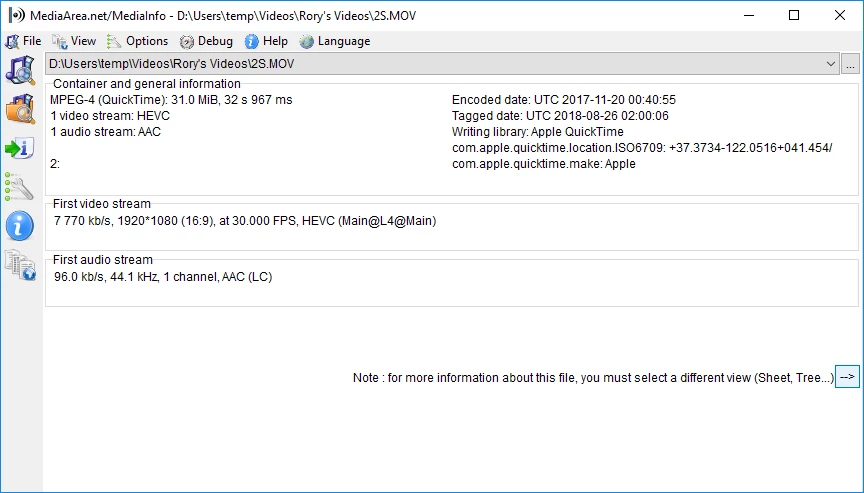Viewport: 864px width, 493px height.
Task: Click the 'Container and general information' heading
Action: [147, 84]
